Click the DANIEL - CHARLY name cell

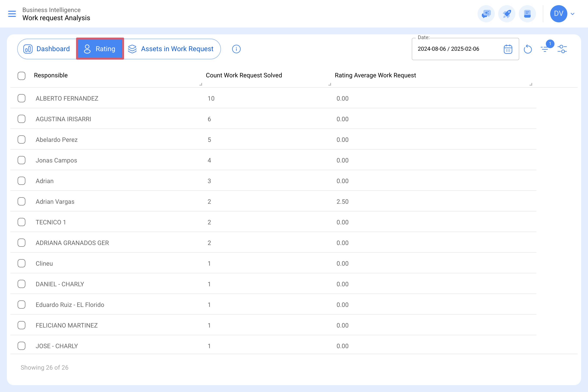(x=60, y=284)
